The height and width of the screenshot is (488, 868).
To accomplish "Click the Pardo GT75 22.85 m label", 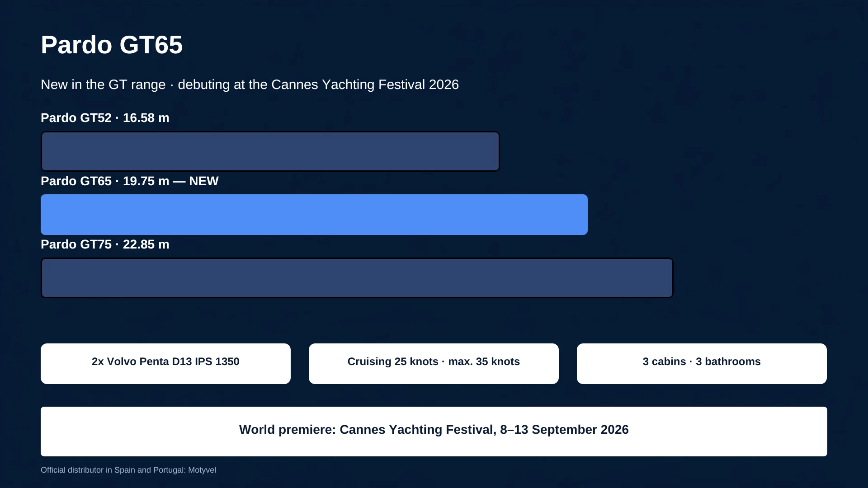I will (105, 244).
